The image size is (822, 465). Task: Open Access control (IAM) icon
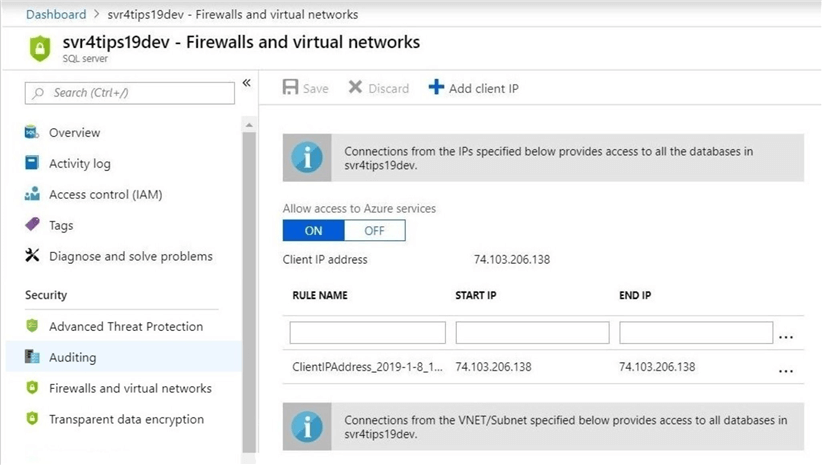coord(33,195)
